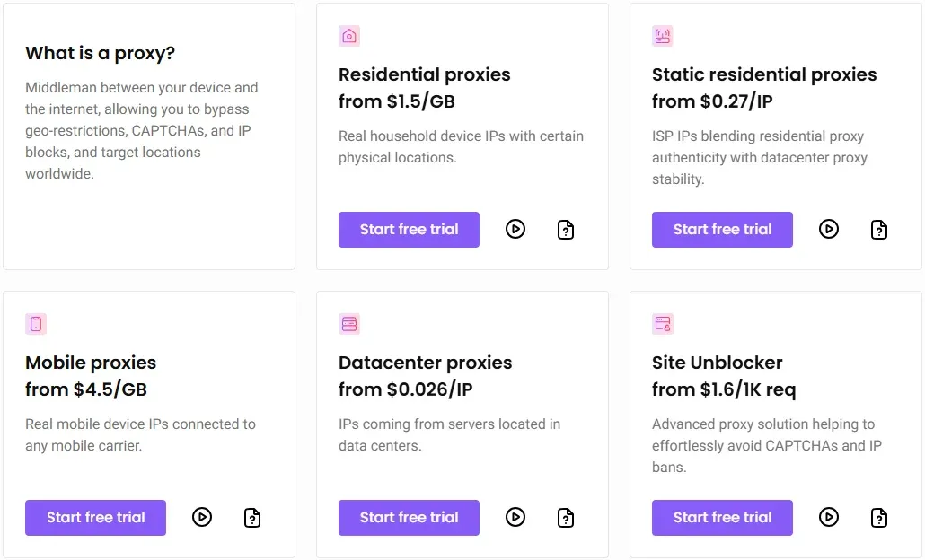Play video for Residential proxies

point(515,229)
